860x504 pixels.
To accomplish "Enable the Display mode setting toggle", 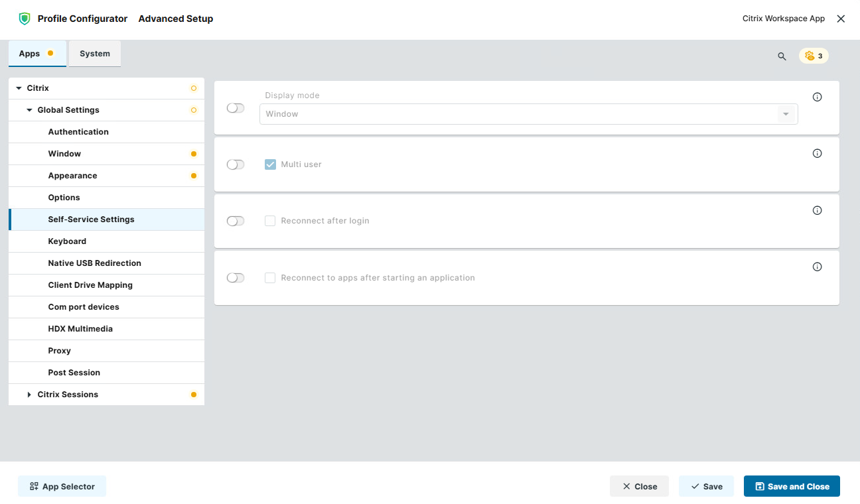I will [x=236, y=108].
